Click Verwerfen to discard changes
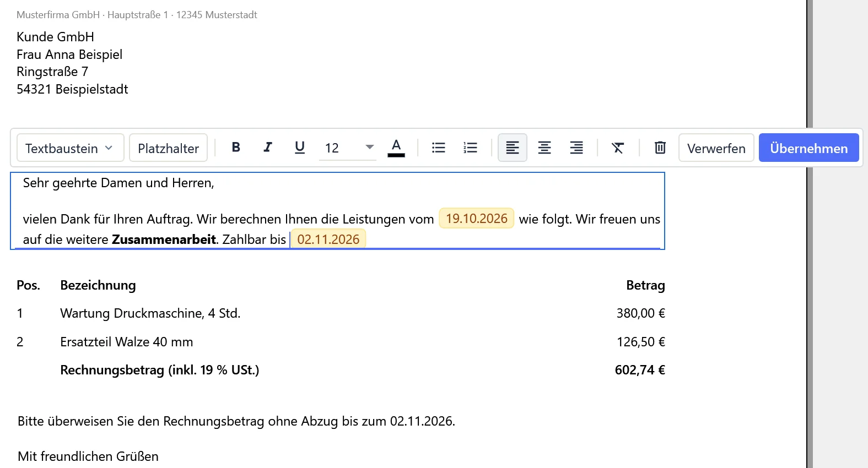This screenshot has height=468, width=868. 716,148
